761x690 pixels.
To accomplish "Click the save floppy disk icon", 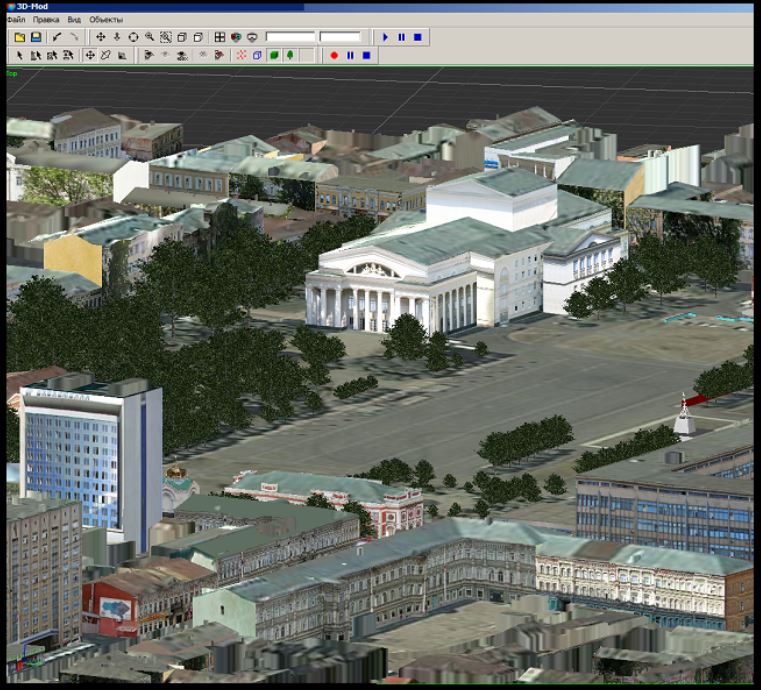I will [35, 37].
